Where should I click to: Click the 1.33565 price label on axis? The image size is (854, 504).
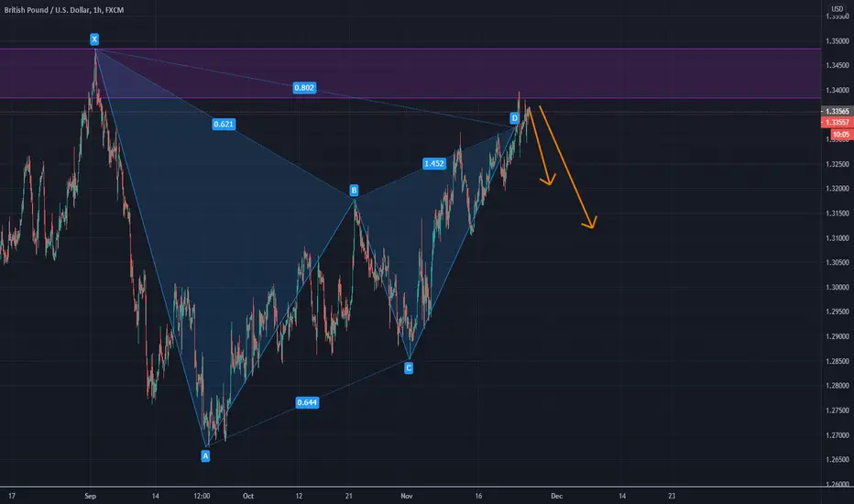pyautogui.click(x=837, y=111)
